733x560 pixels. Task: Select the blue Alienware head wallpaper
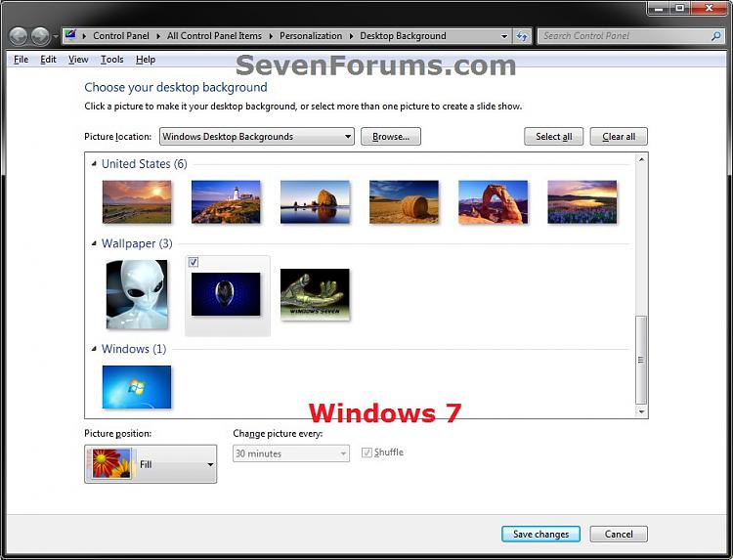click(226, 294)
